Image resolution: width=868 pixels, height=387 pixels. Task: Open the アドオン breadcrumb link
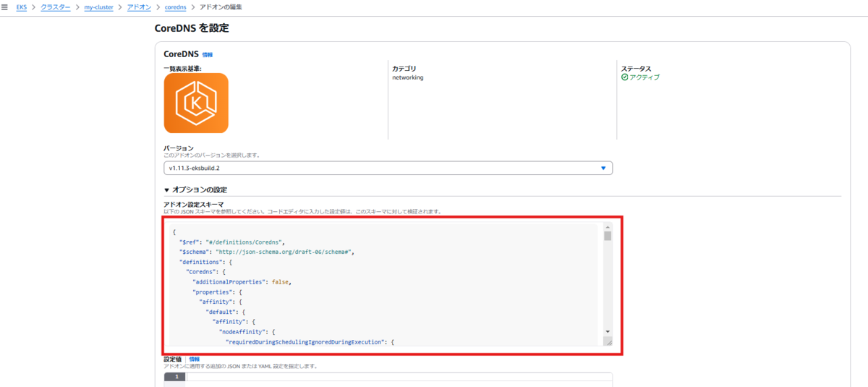point(140,7)
